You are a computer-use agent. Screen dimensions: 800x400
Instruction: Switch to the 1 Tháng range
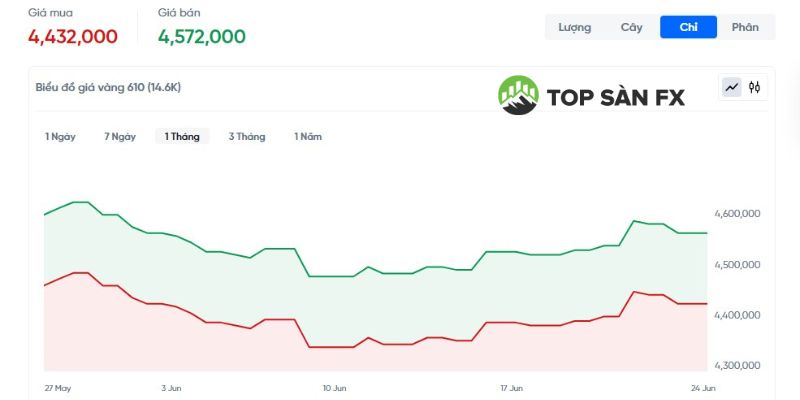click(182, 136)
